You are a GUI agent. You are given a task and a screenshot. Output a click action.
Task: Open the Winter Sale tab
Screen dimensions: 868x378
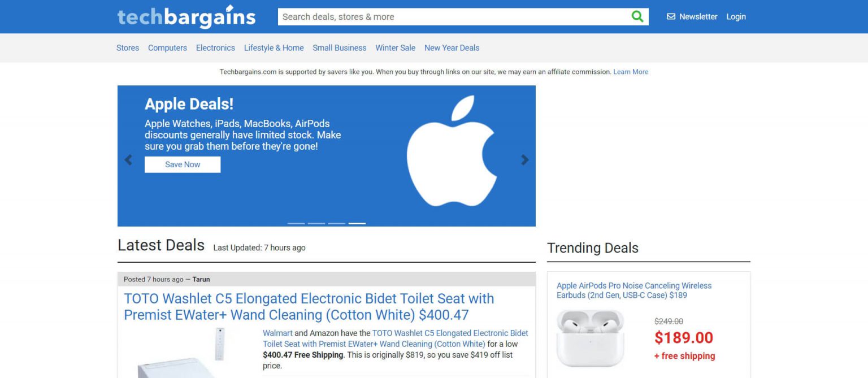(395, 48)
